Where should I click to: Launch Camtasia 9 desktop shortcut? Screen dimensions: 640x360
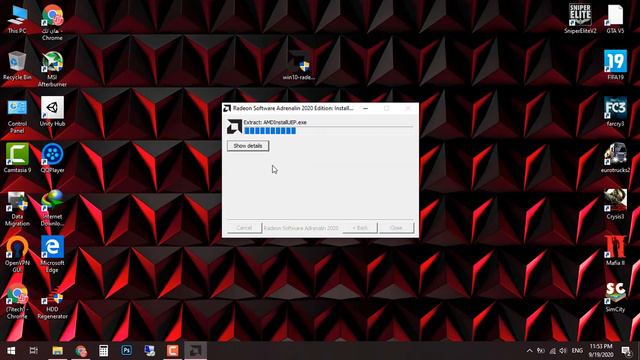(17, 158)
